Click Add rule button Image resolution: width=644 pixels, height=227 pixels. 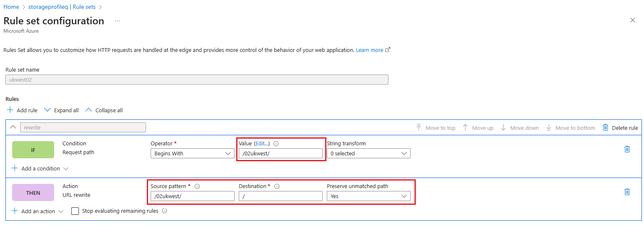pos(22,111)
